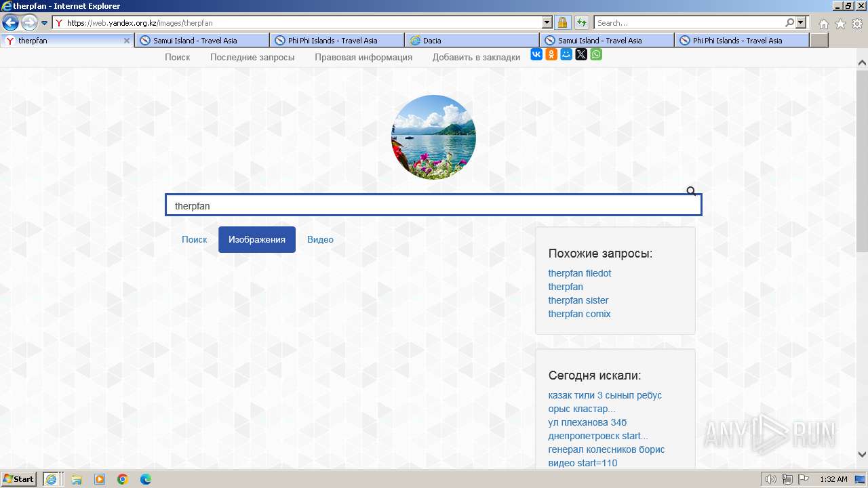This screenshot has height=488, width=868.
Task: Open the therpfan comix suggestion
Action: click(x=580, y=314)
